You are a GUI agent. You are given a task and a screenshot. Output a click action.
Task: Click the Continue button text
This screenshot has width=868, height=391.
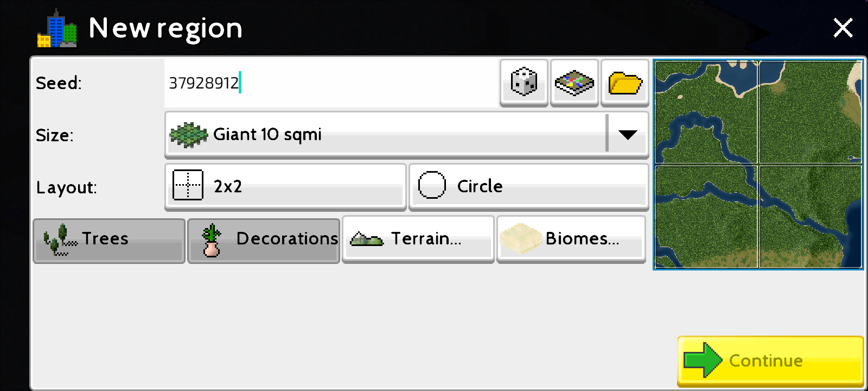point(765,361)
